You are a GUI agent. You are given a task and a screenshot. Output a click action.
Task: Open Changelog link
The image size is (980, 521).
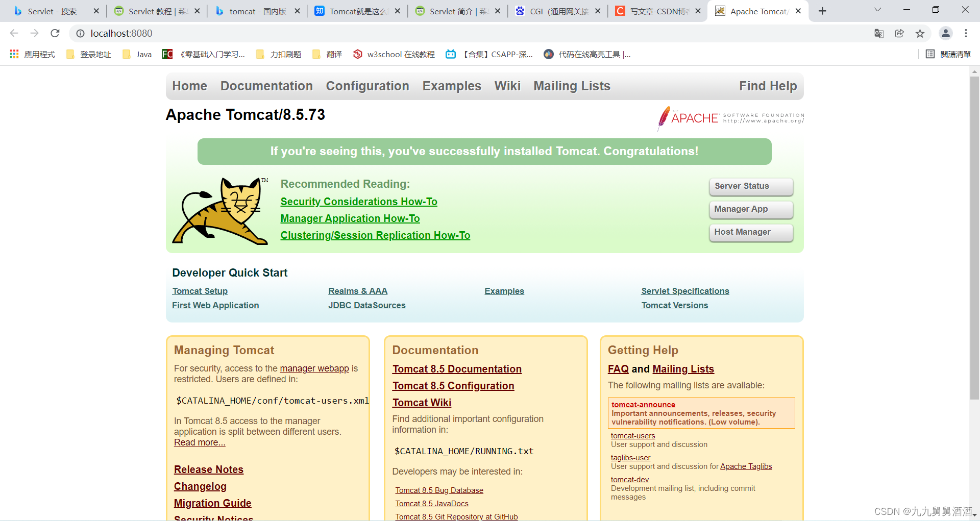[x=200, y=486]
